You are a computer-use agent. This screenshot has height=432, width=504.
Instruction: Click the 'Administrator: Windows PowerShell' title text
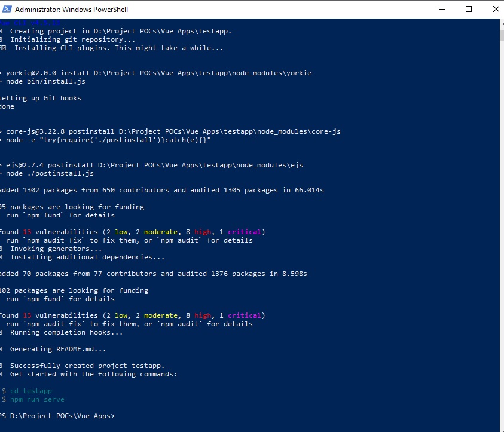click(71, 10)
